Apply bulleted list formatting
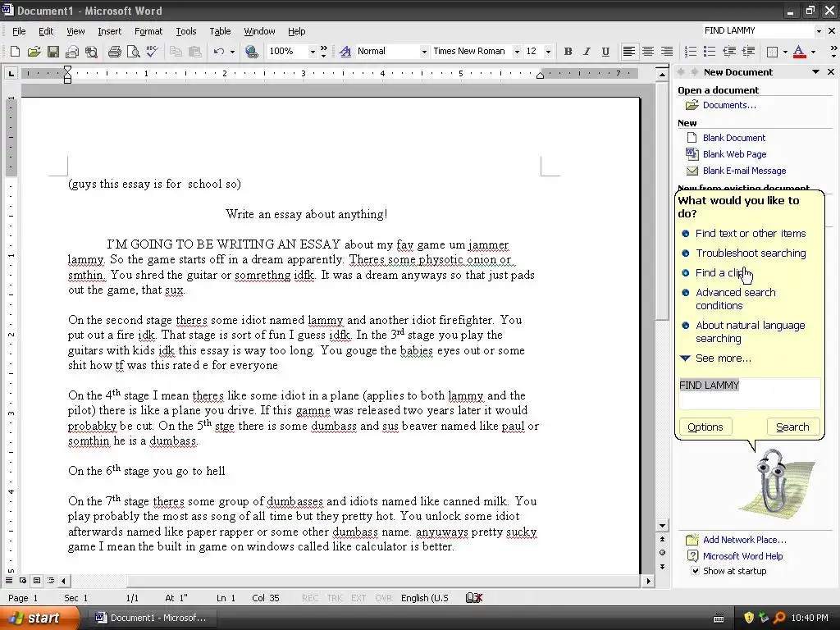 (710, 52)
